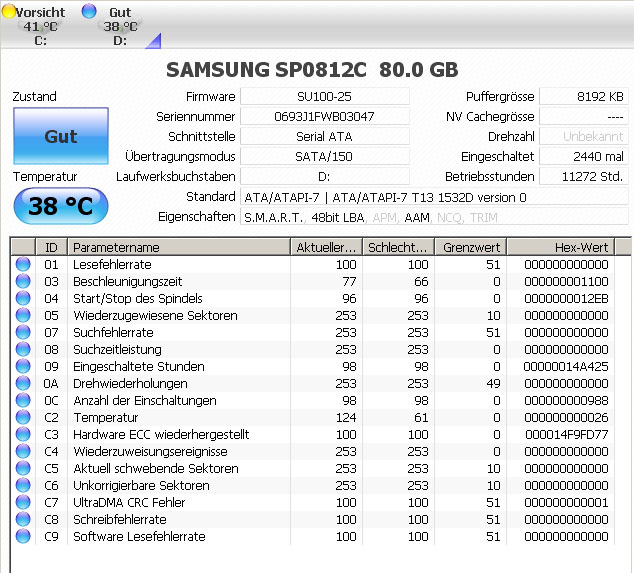Click ID C9 in the attribute list

[51, 536]
